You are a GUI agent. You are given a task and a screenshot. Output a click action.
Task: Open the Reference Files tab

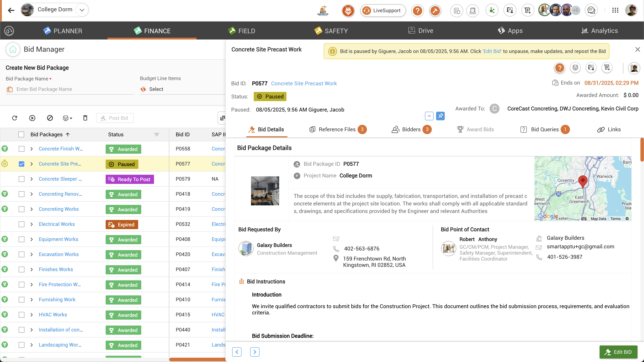click(x=337, y=129)
